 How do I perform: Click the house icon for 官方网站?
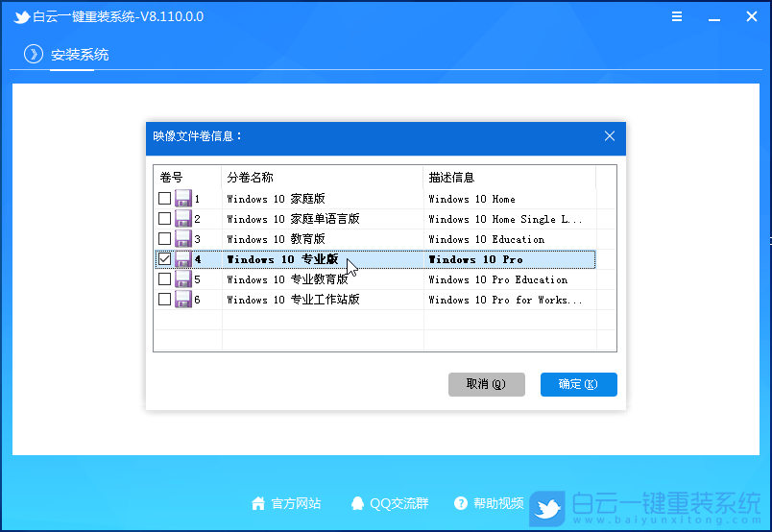(x=258, y=503)
